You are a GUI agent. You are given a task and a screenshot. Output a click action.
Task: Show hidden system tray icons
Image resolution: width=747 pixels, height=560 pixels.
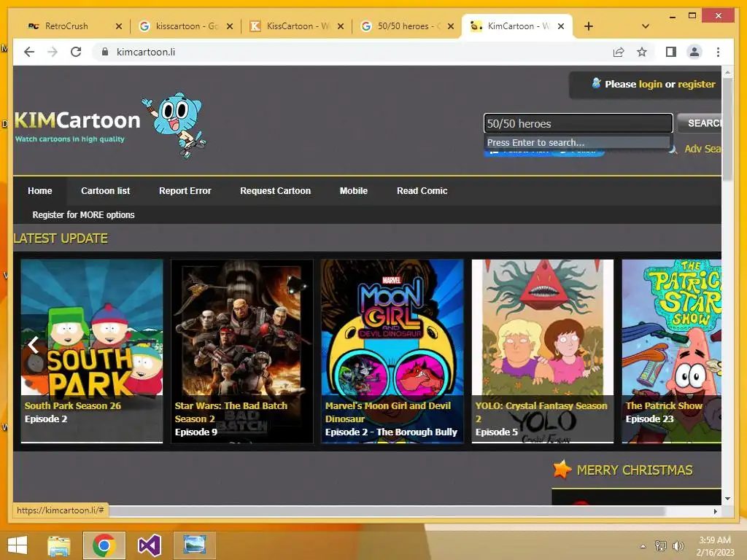point(643,546)
